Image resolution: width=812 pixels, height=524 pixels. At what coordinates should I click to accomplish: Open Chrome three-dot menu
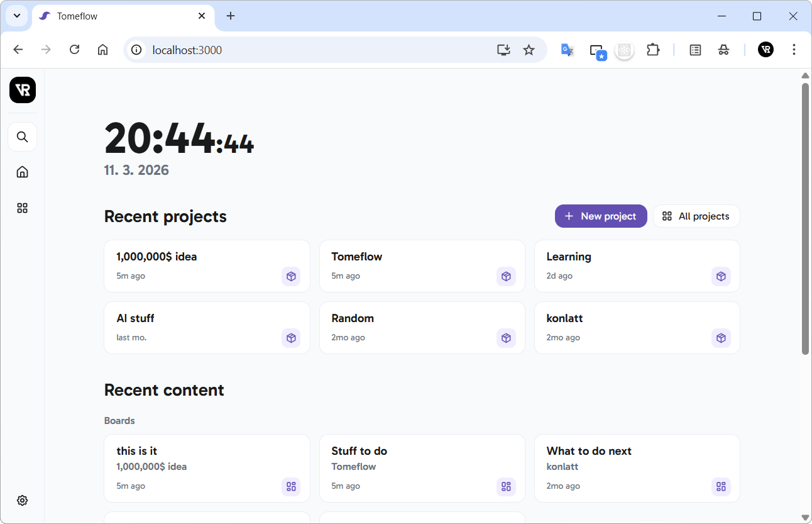tap(794, 50)
